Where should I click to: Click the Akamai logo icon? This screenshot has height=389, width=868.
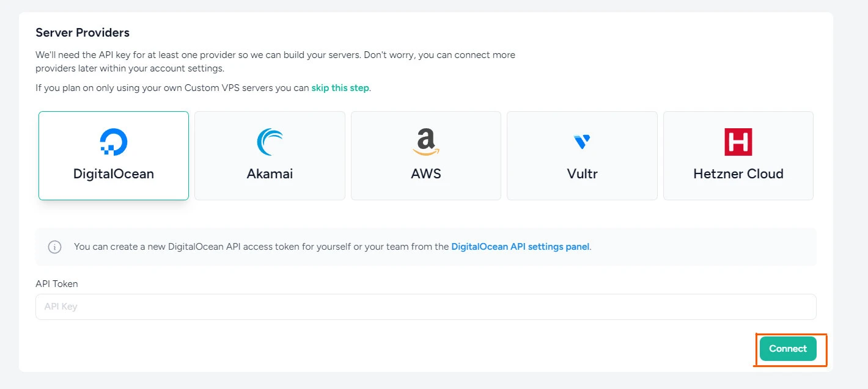click(269, 141)
